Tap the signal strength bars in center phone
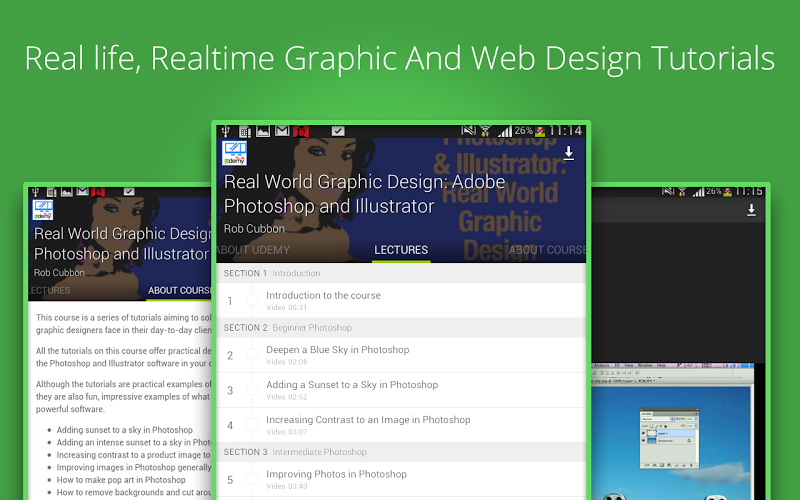Image resolution: width=800 pixels, height=500 pixels. coord(505,132)
